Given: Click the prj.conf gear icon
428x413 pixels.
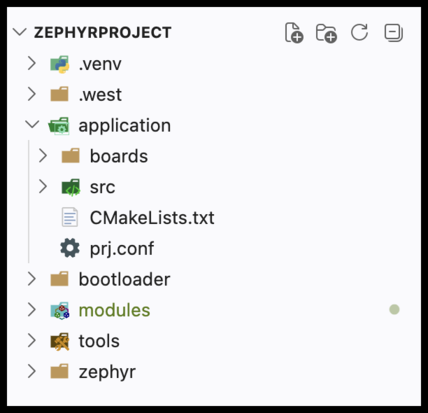Looking at the screenshot, I should coord(70,248).
